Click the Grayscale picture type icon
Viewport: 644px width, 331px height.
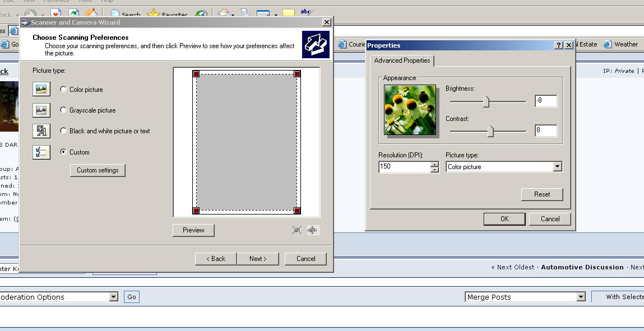tap(41, 110)
